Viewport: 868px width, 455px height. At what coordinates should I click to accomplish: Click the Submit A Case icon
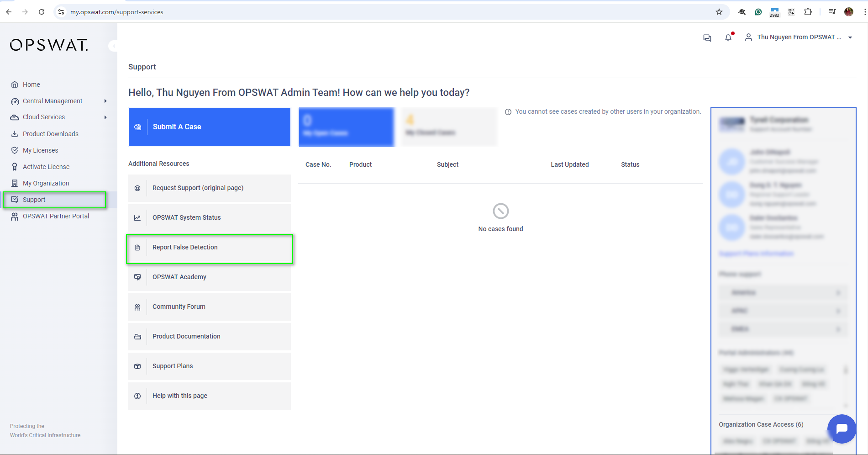[x=138, y=127]
